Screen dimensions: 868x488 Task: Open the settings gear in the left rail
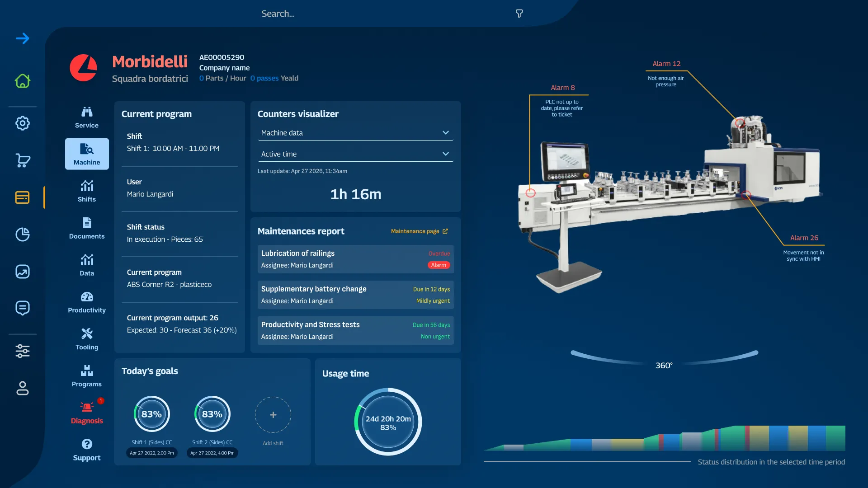coord(23,123)
